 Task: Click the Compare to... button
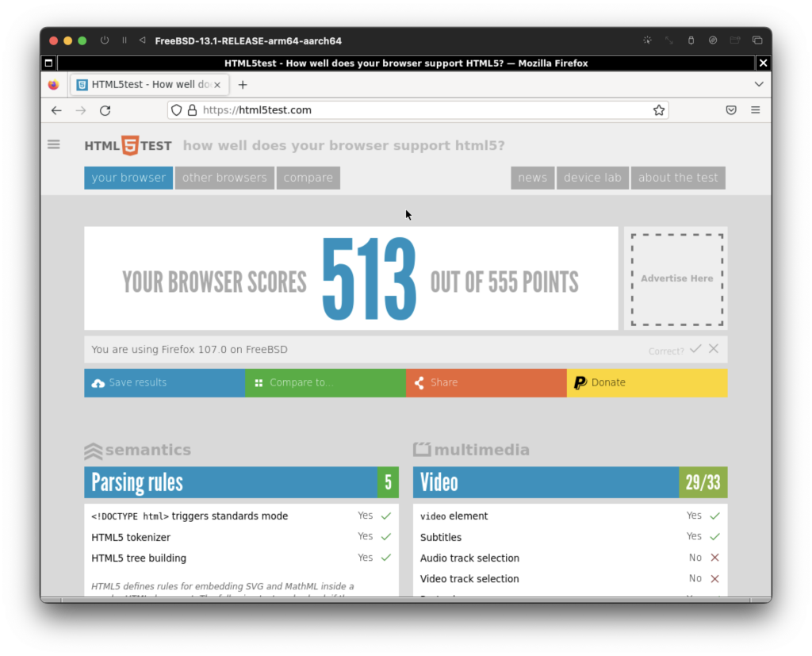(325, 383)
